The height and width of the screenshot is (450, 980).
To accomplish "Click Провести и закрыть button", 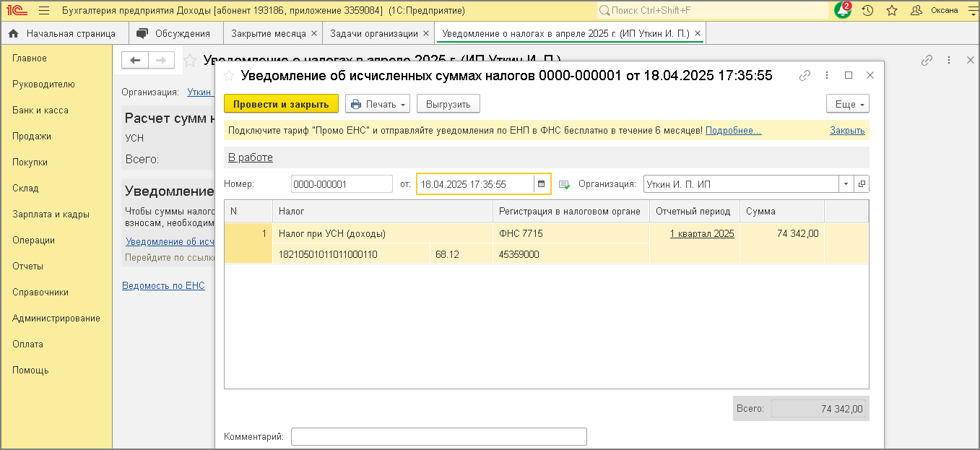I will point(281,104).
